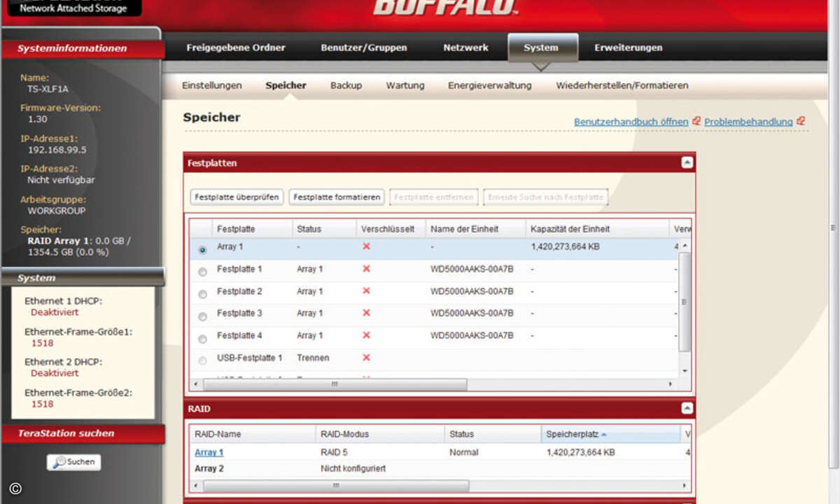
Task: Go to the Energieverwaltung submenu
Action: pyautogui.click(x=490, y=85)
